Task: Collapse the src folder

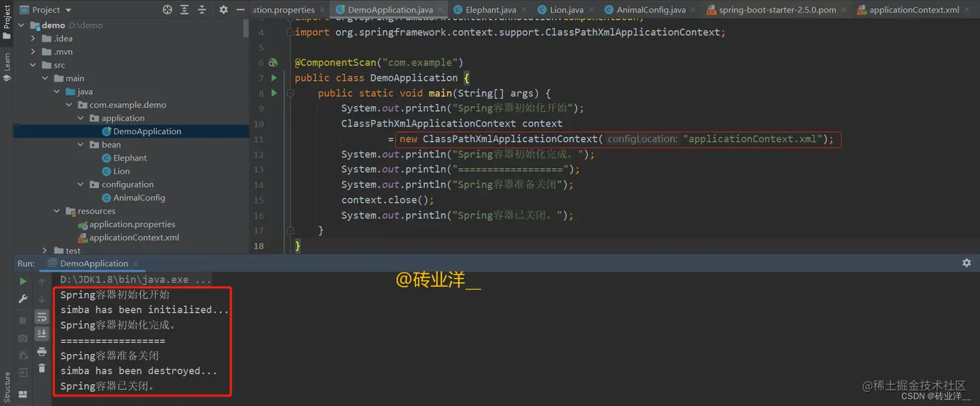Action: pyautogui.click(x=34, y=65)
